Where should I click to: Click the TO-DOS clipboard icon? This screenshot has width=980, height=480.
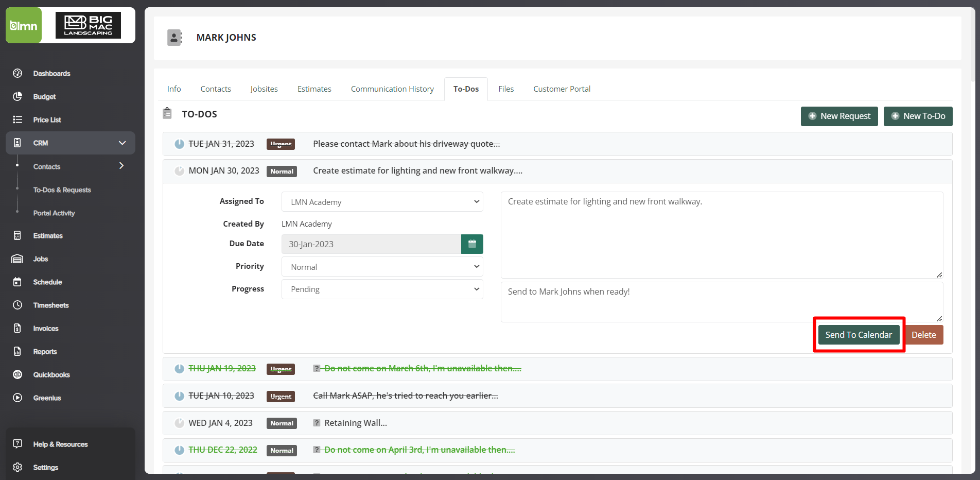tap(167, 113)
